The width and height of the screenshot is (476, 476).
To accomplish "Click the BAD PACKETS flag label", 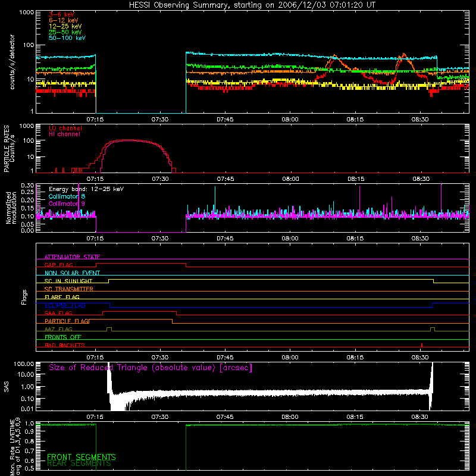I will point(65,345).
